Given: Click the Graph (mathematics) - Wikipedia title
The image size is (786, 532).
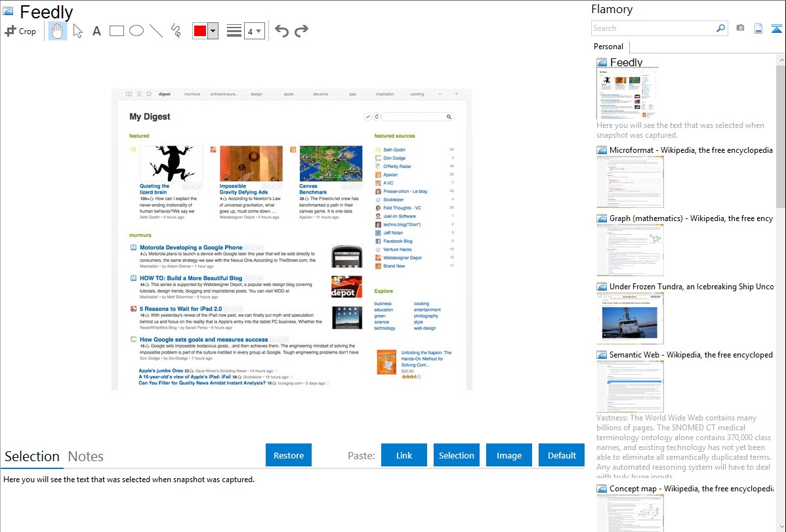Looking at the screenshot, I should [691, 218].
